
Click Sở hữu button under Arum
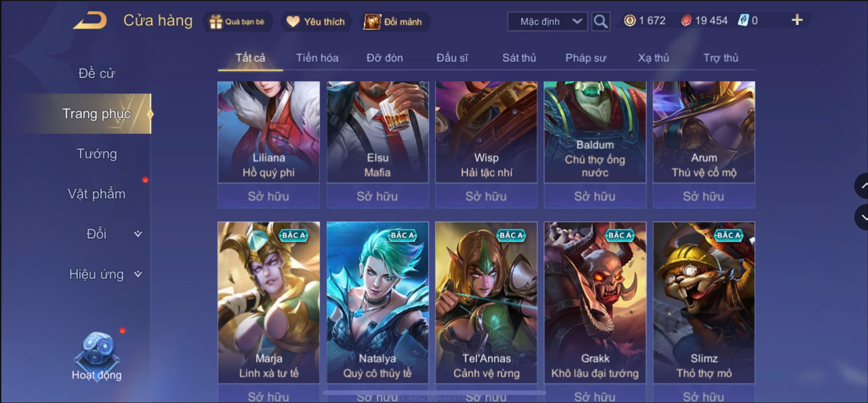(x=704, y=196)
